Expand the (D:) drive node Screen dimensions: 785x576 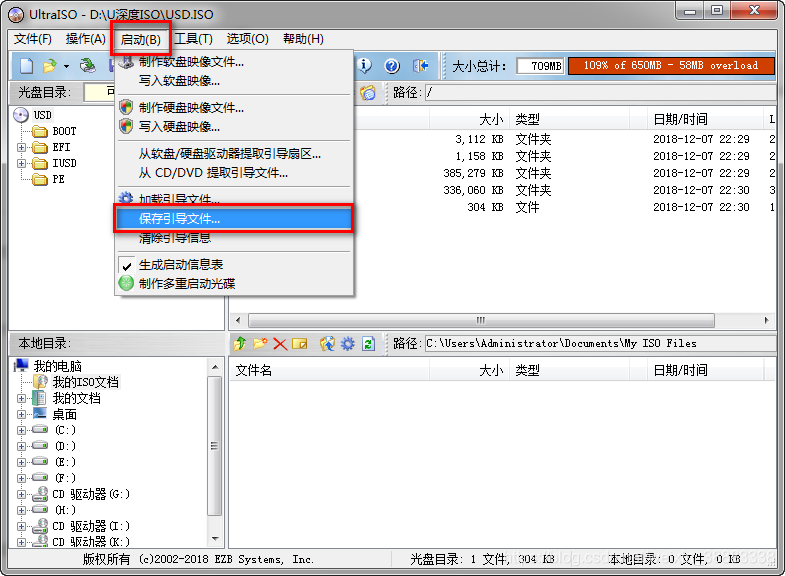point(22,446)
